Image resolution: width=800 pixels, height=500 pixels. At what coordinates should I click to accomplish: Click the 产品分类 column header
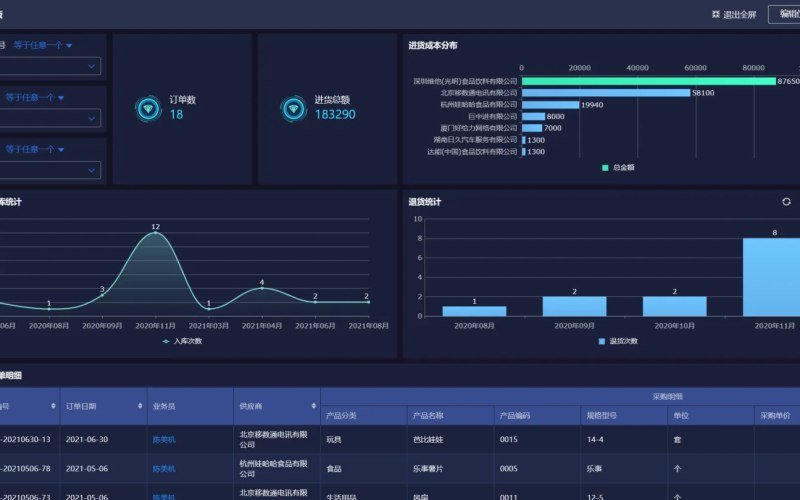341,416
